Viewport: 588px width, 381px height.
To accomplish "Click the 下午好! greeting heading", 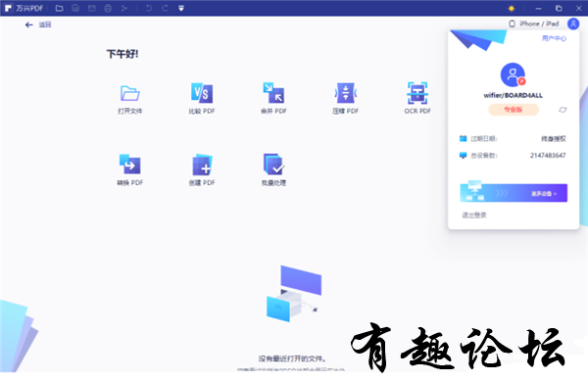I will [122, 54].
